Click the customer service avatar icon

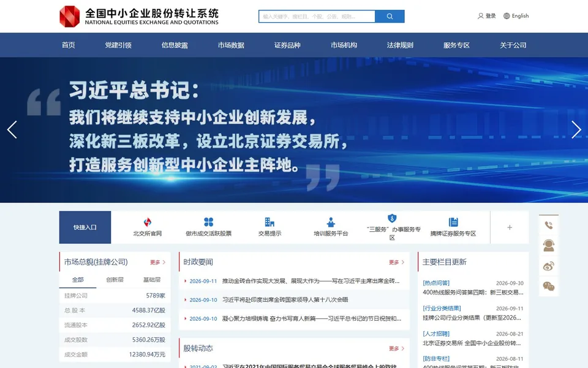549,245
